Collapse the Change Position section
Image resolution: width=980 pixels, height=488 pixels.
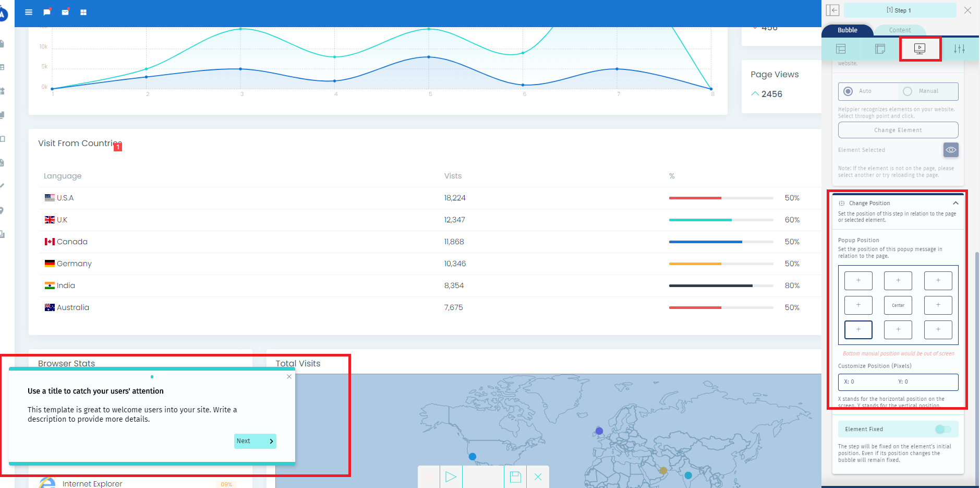(955, 203)
